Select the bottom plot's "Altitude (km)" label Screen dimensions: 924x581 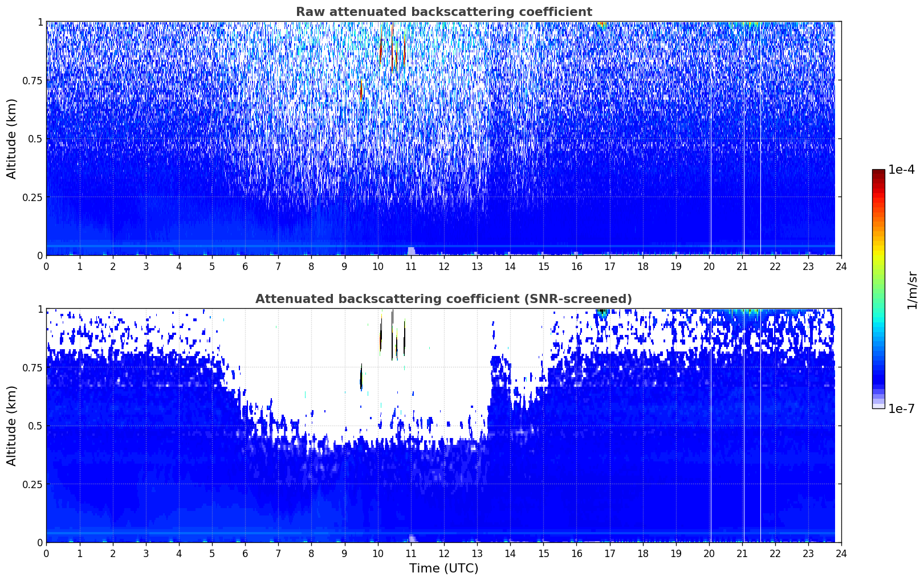(12, 425)
